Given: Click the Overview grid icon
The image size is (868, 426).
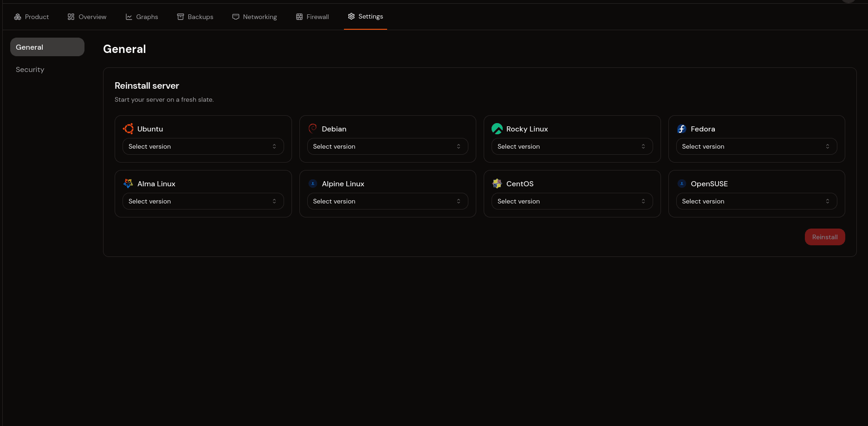Looking at the screenshot, I should click(x=71, y=17).
